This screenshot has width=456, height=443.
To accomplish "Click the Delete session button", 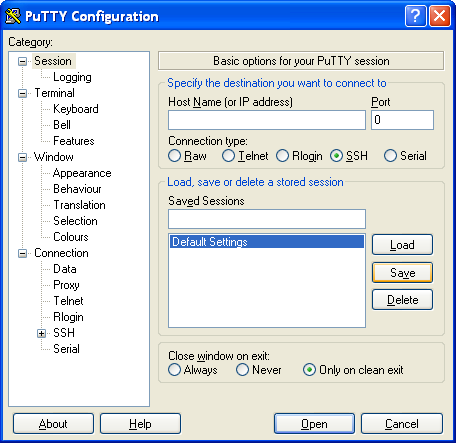I will point(402,300).
